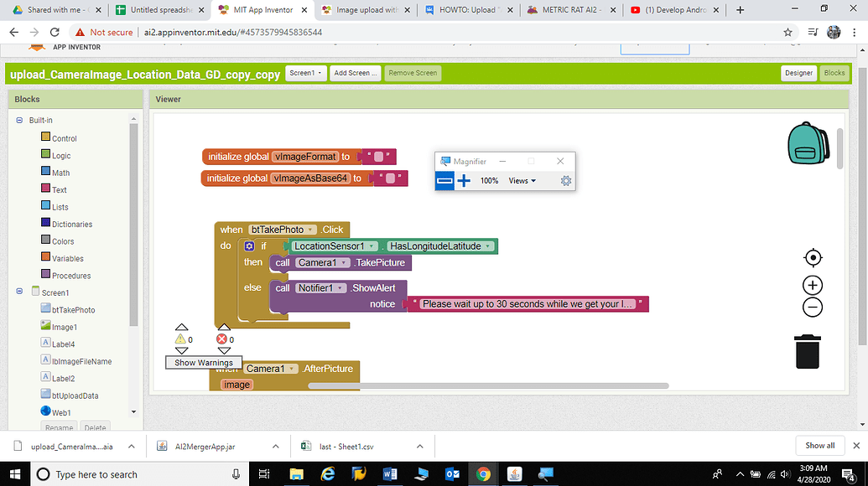Image resolution: width=868 pixels, height=486 pixels.
Task: Open the Backpack to view saved blocks
Action: (x=808, y=144)
